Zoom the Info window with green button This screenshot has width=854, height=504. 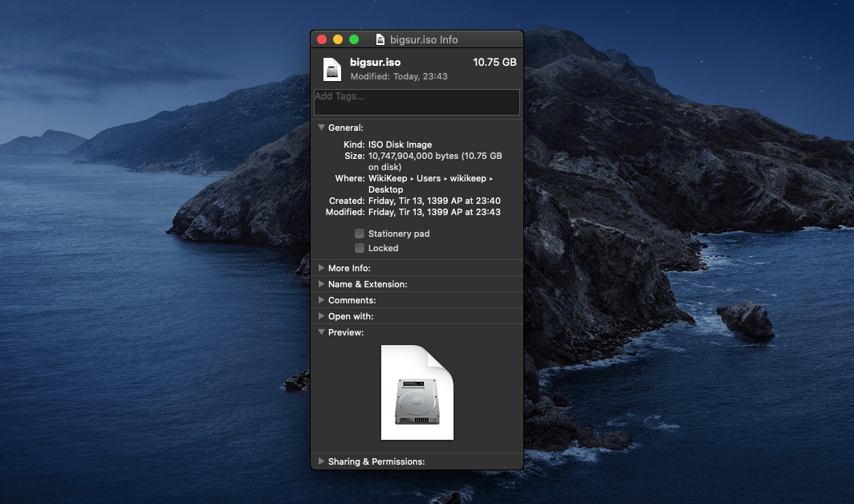pyautogui.click(x=354, y=39)
